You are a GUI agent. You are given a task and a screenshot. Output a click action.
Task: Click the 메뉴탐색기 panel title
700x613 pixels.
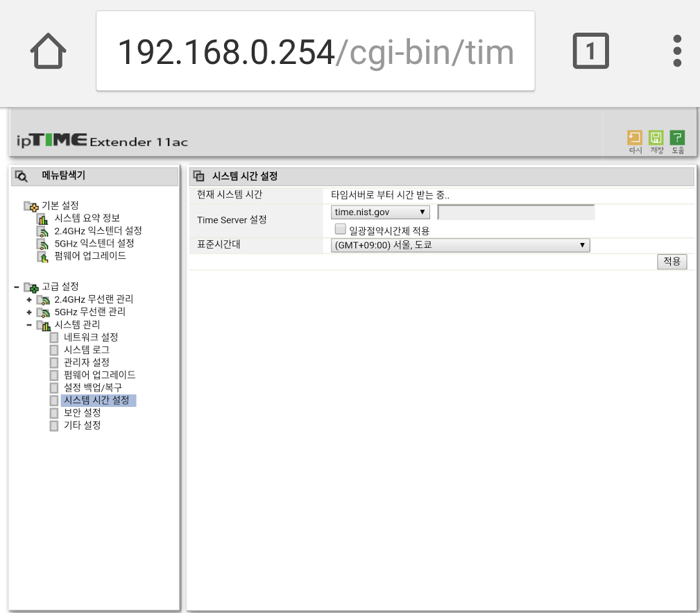[x=63, y=175]
